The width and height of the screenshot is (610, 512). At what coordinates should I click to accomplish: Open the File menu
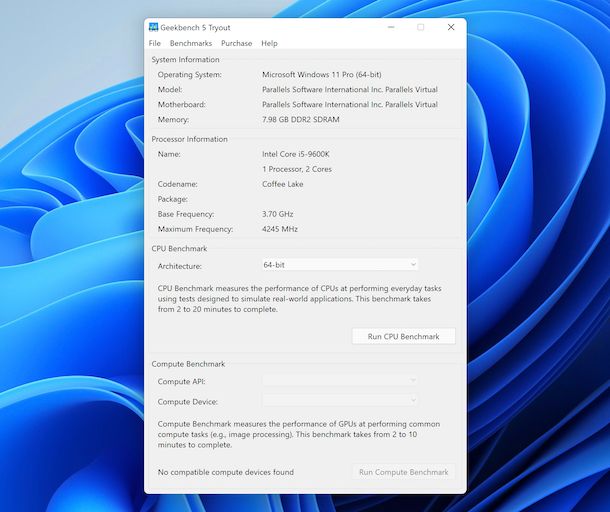154,43
